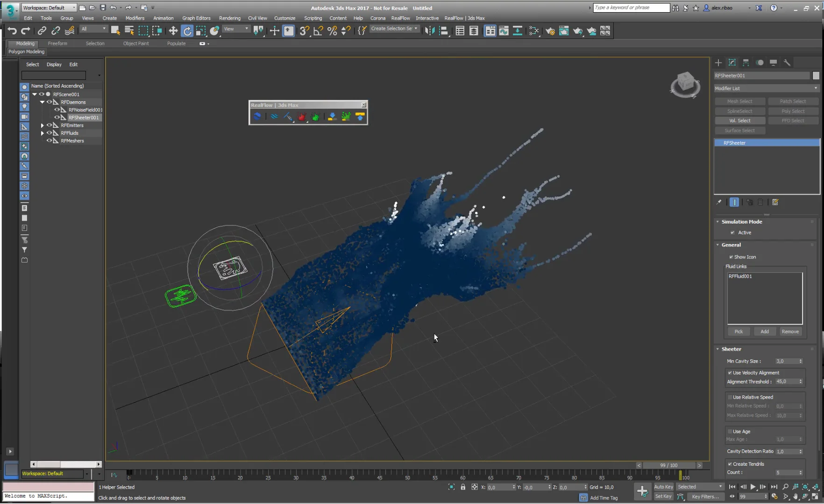Open the Modifier List dropdown
The width and height of the screenshot is (824, 504).
tap(815, 88)
